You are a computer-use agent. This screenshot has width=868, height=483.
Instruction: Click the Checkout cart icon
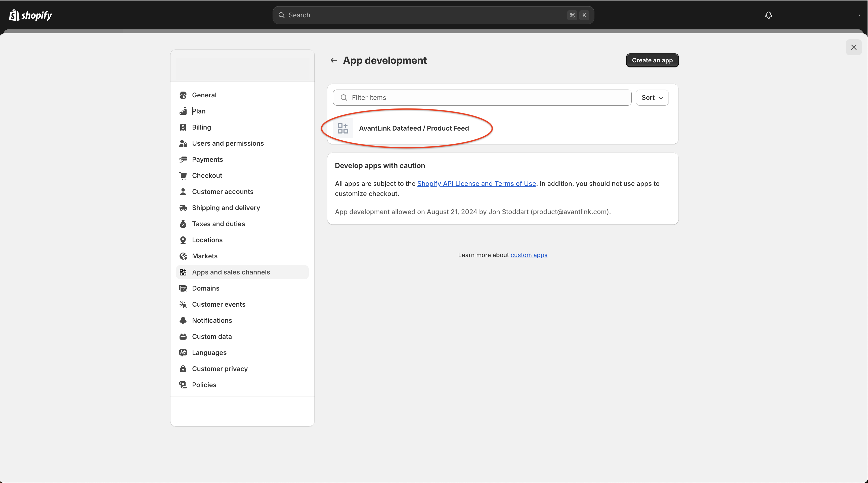183,176
